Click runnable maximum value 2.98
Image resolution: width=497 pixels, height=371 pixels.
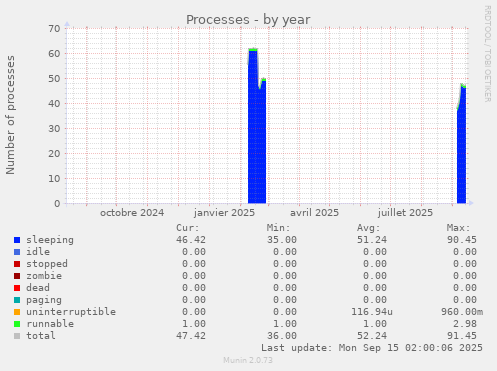pos(465,324)
